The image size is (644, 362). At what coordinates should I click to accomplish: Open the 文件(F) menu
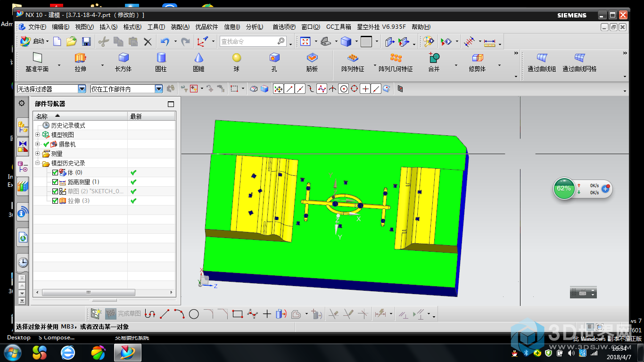tap(37, 27)
